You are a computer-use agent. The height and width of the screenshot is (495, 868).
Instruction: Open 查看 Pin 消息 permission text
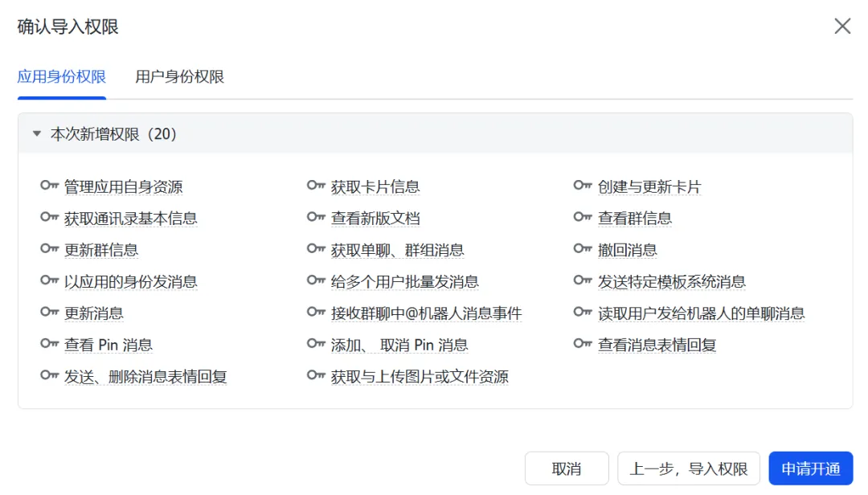coord(108,345)
